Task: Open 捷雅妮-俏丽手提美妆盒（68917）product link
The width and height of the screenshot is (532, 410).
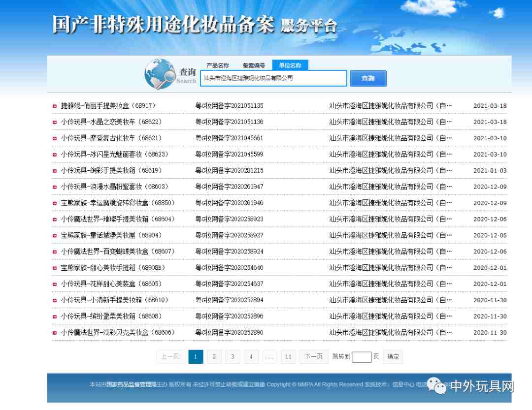Action: (108, 106)
